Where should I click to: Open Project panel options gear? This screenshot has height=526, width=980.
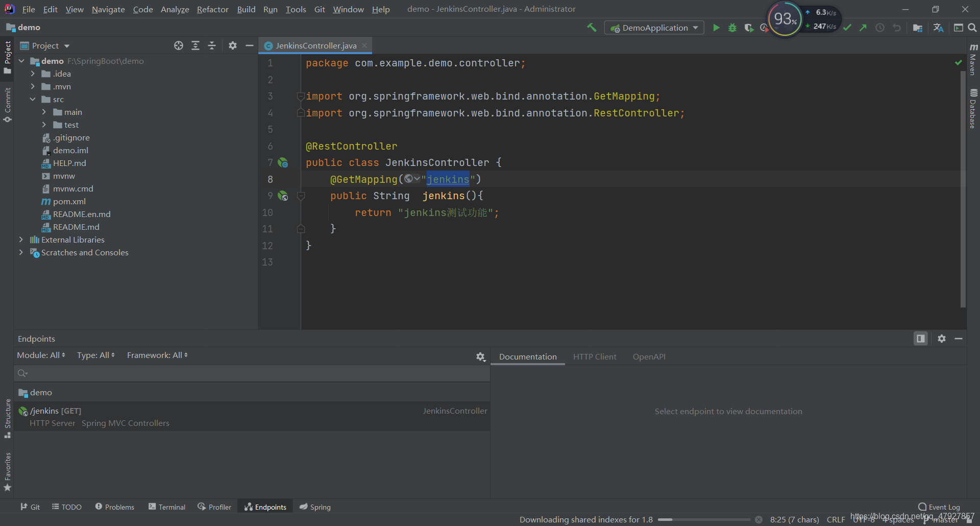233,45
